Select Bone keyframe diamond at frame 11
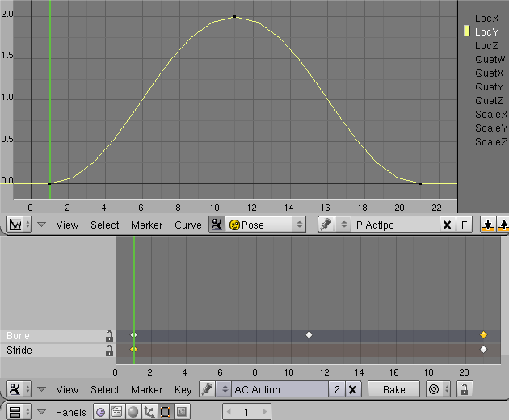Viewport: 509px width, 420px height. click(309, 334)
